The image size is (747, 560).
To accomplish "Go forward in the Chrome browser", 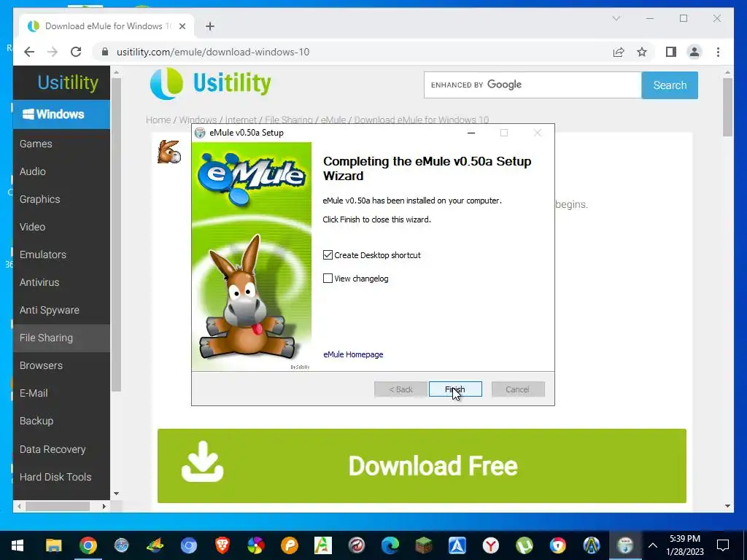I will click(x=53, y=52).
